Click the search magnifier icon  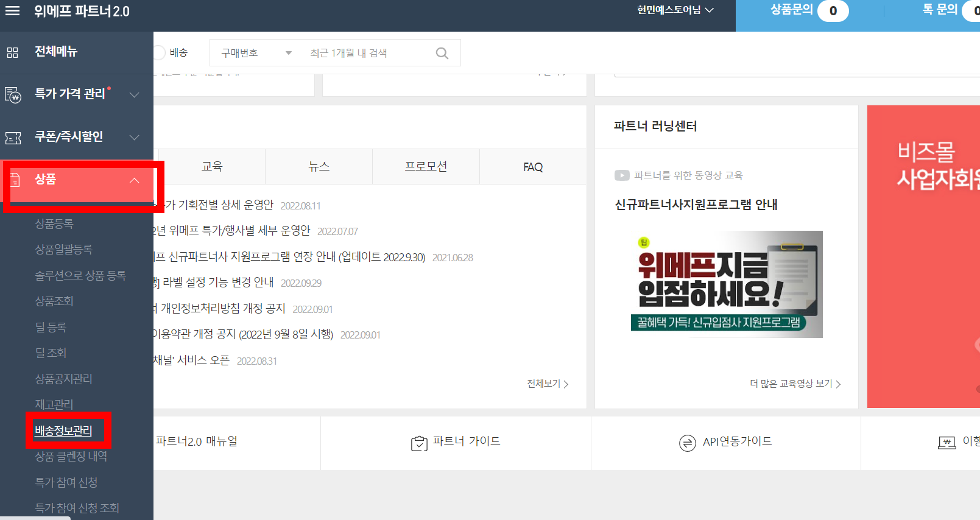point(442,53)
